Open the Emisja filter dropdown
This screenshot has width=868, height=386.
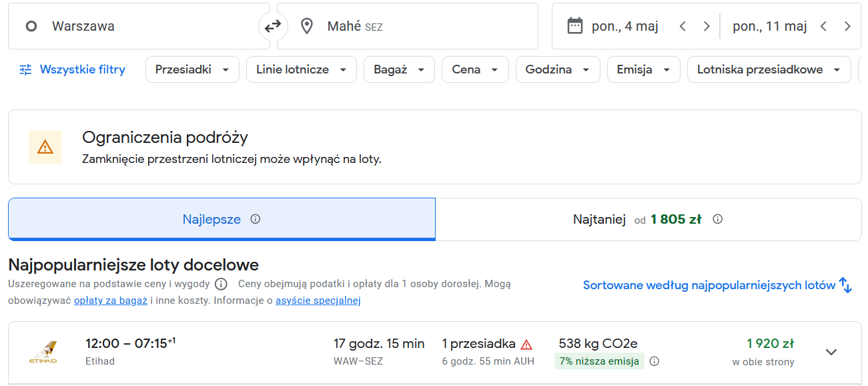pos(643,69)
